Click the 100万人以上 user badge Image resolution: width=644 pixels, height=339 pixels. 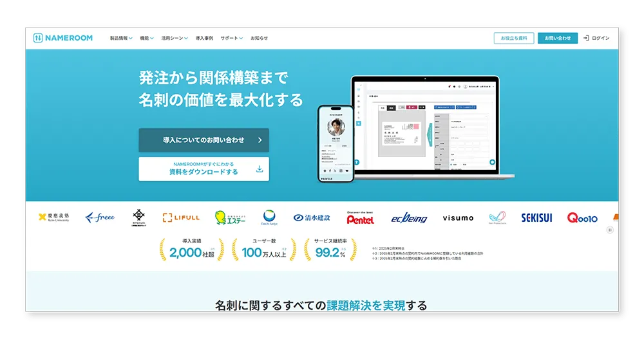click(x=264, y=250)
